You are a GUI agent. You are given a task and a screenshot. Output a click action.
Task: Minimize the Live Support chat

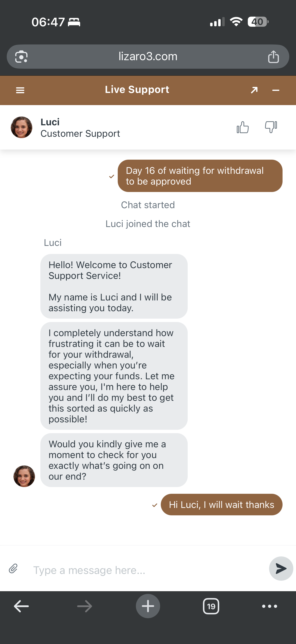pyautogui.click(x=276, y=90)
